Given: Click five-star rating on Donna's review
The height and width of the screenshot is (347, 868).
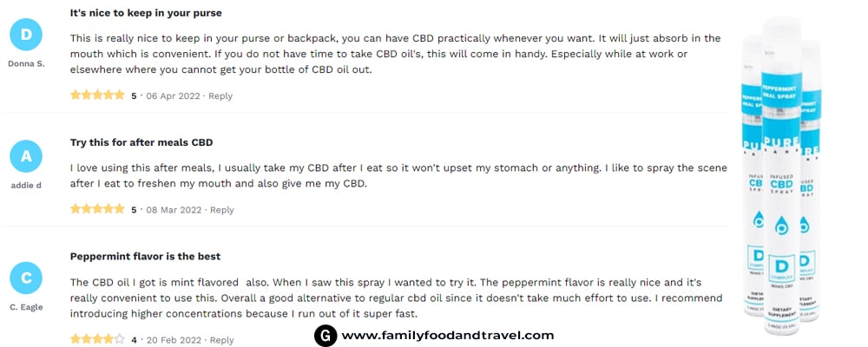Looking at the screenshot, I should pyautogui.click(x=97, y=95).
